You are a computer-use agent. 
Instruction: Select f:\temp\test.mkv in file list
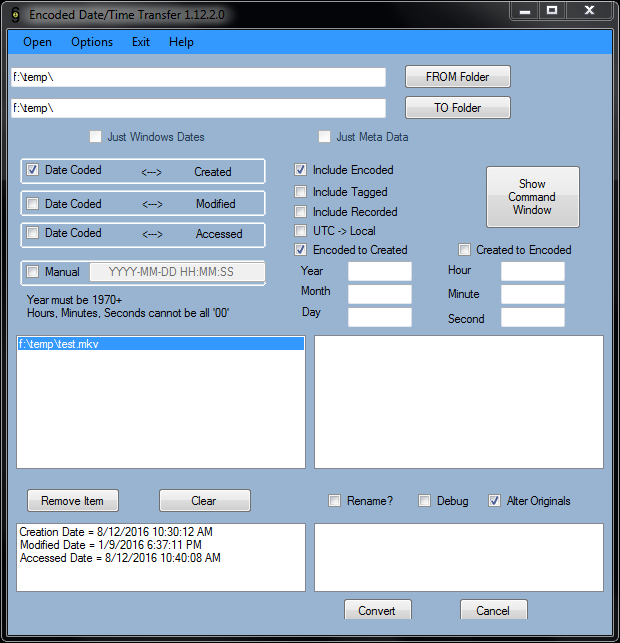point(161,344)
